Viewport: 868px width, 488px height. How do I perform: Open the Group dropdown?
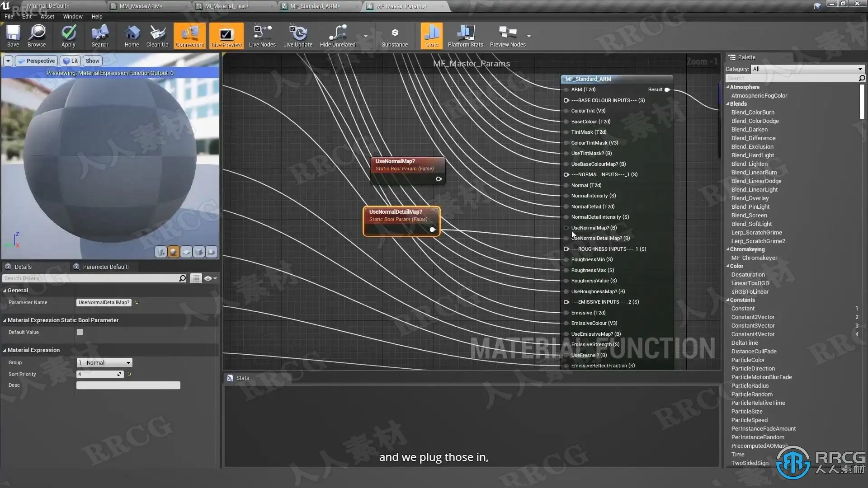point(104,363)
